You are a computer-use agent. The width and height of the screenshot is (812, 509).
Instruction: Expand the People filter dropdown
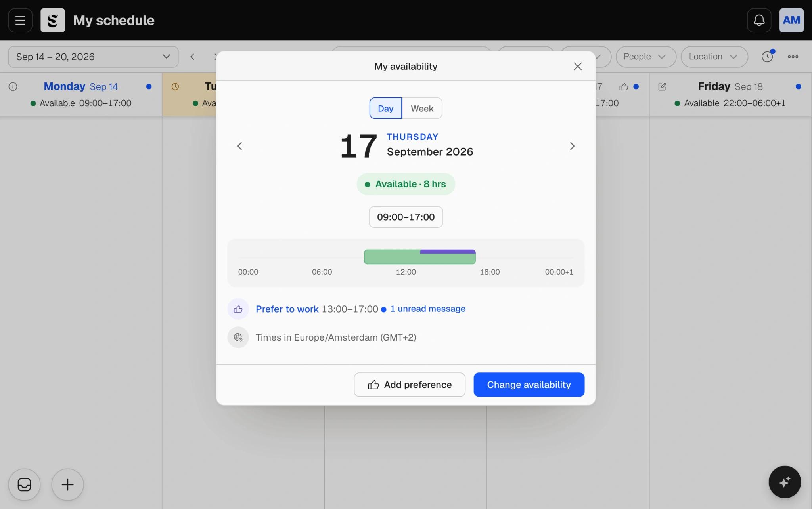coord(645,57)
